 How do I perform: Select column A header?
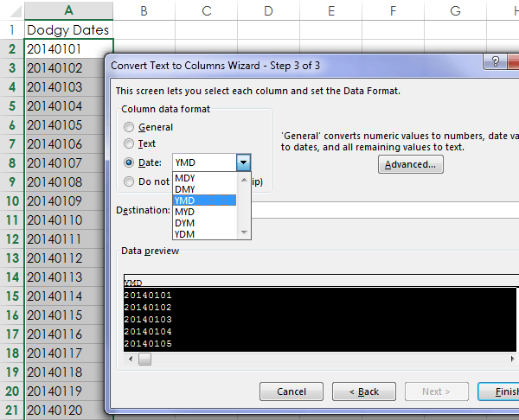click(69, 10)
